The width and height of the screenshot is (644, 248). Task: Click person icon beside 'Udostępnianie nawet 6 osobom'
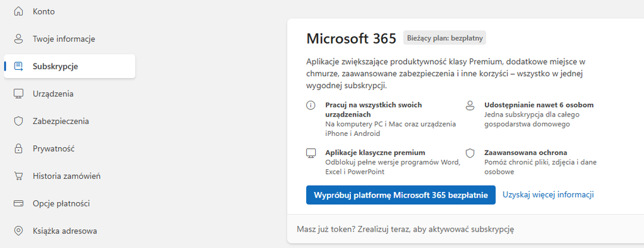point(470,105)
